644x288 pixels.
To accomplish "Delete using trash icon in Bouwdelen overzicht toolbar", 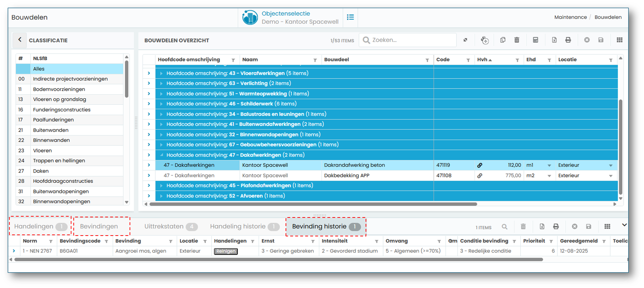I will 517,40.
